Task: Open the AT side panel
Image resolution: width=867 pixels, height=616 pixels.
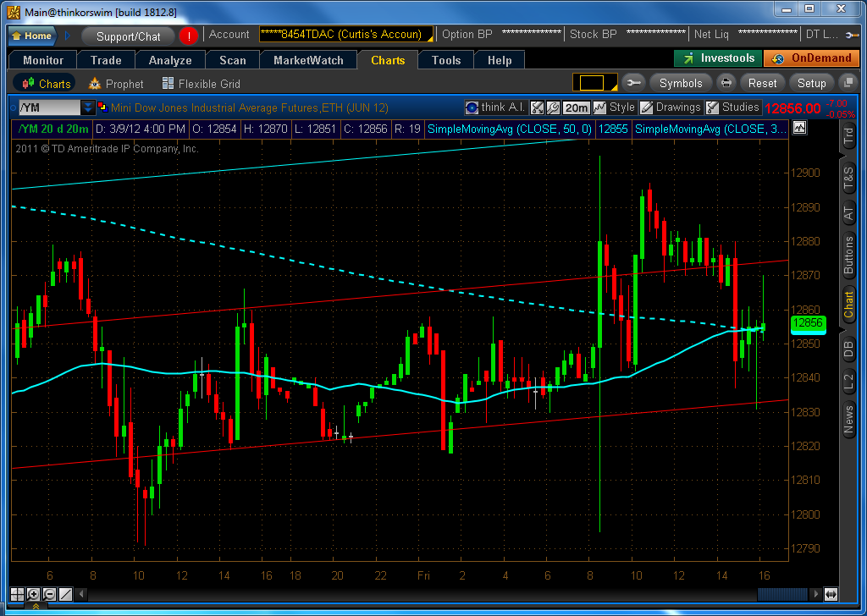Action: pos(848,212)
